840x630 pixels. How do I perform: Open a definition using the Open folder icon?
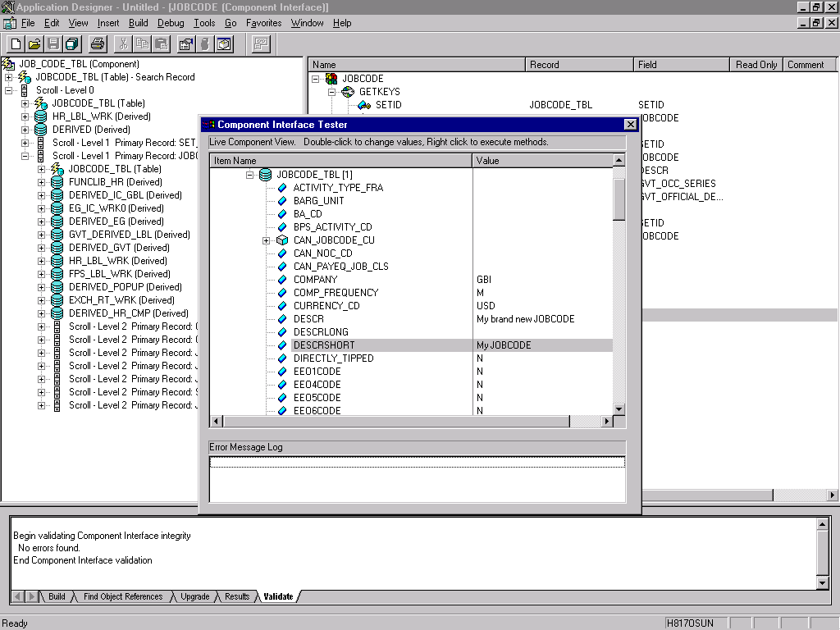click(x=34, y=43)
